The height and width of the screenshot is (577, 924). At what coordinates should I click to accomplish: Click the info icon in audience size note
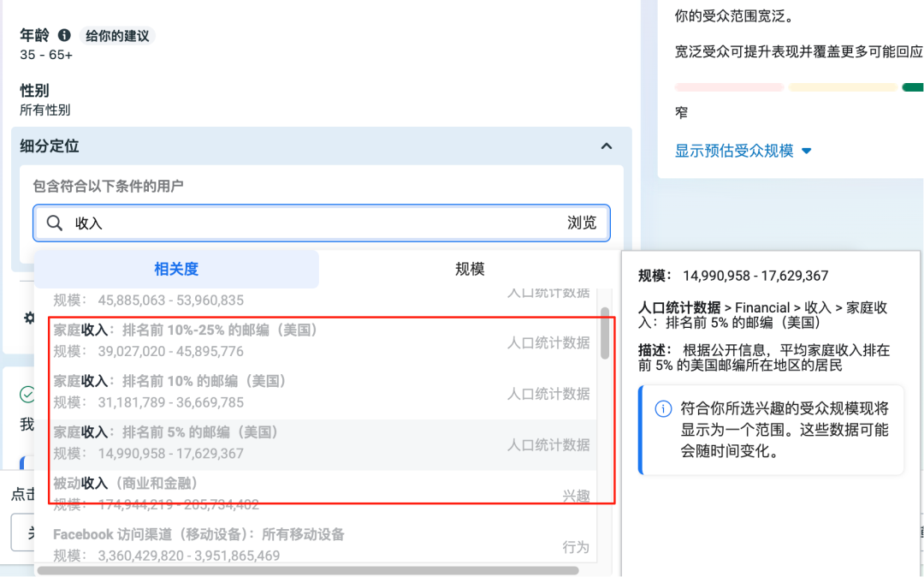(663, 408)
